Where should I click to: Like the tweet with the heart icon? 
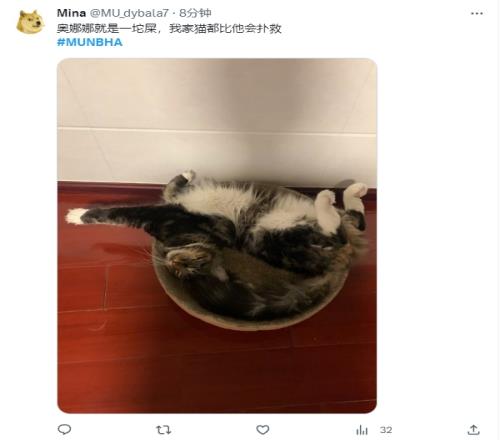263,430
